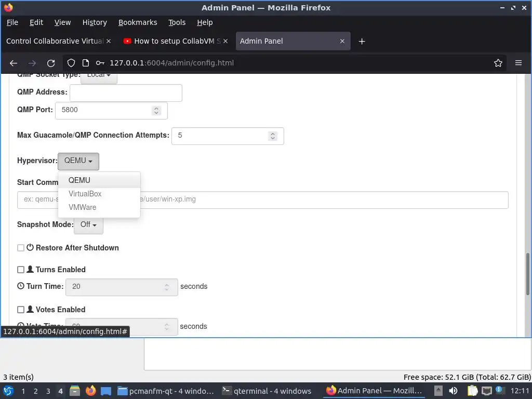Click the page vertical scrollbar thumb
The image size is (532, 399).
pyautogui.click(x=528, y=274)
